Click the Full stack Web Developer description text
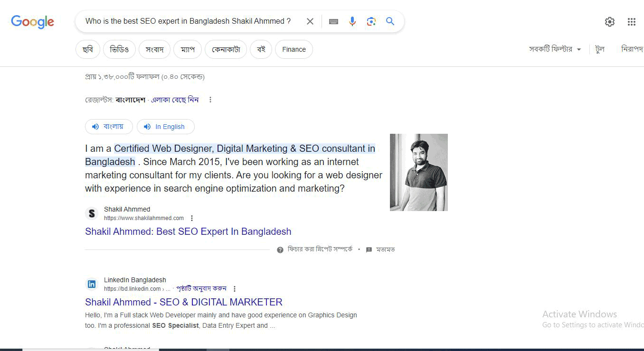The width and height of the screenshot is (644, 351). click(221, 320)
